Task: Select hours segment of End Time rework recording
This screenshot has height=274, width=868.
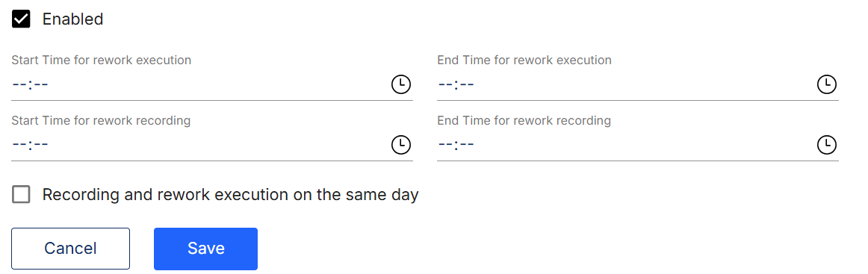Action: coord(445,145)
